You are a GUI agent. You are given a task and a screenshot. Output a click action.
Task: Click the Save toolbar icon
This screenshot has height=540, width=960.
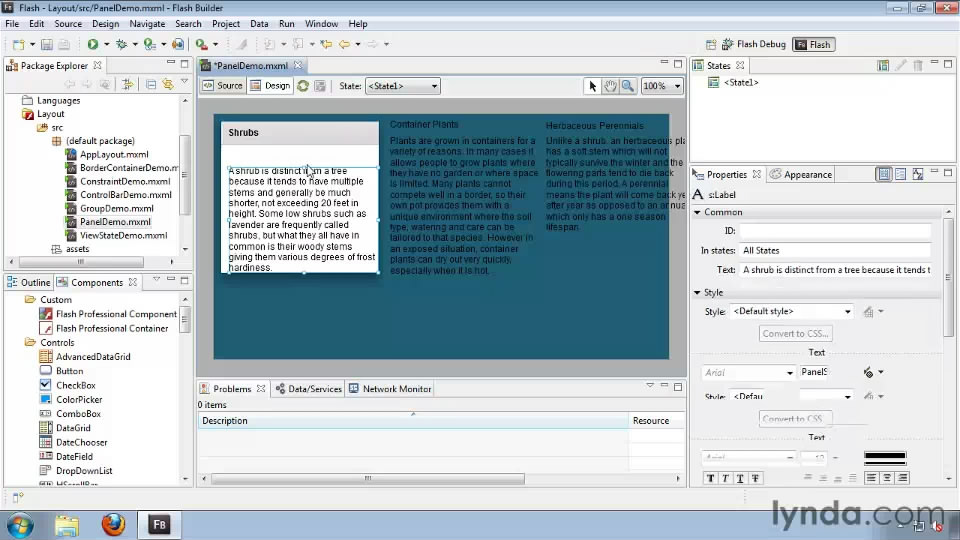pos(47,44)
